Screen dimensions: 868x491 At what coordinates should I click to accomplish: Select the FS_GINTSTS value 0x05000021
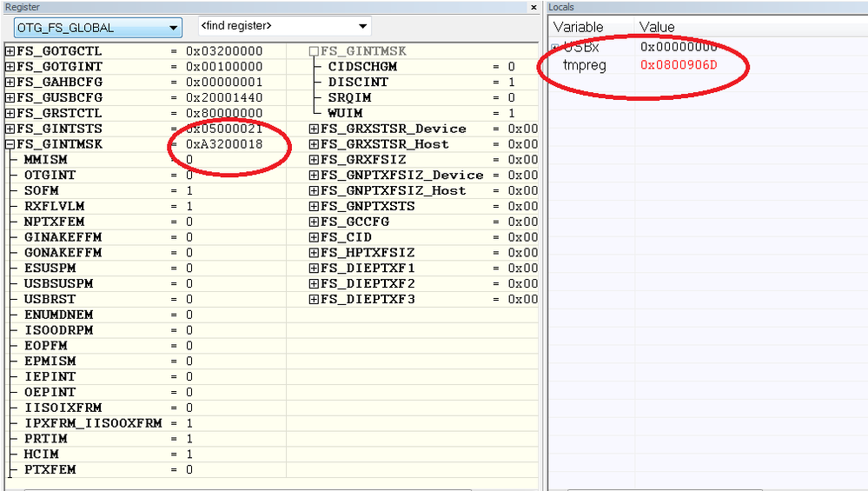click(224, 129)
